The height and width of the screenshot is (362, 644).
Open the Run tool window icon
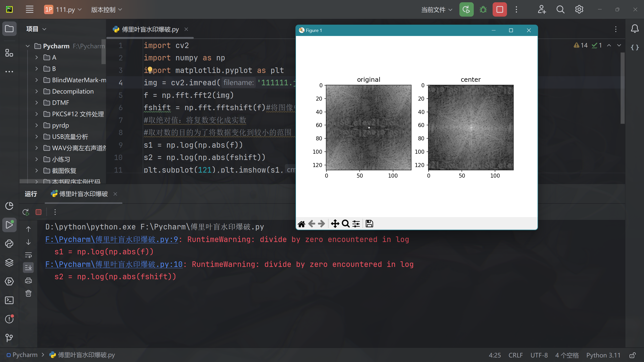[x=9, y=225]
